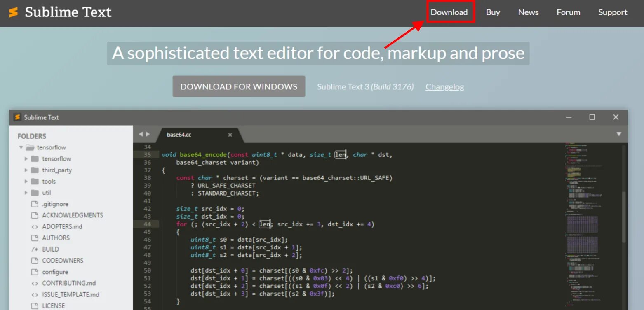This screenshot has width=644, height=310.
Task: Click the Sublime Text logo icon in header
Action: [14, 12]
